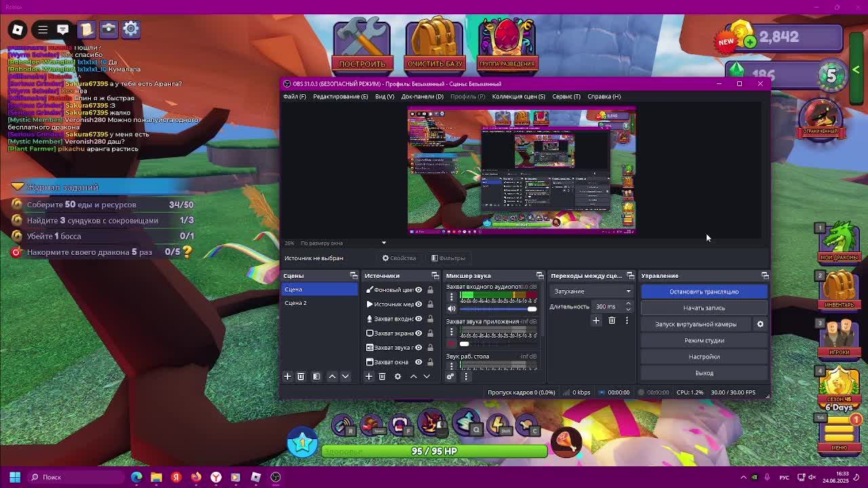Open Док-панели menu

(x=422, y=96)
